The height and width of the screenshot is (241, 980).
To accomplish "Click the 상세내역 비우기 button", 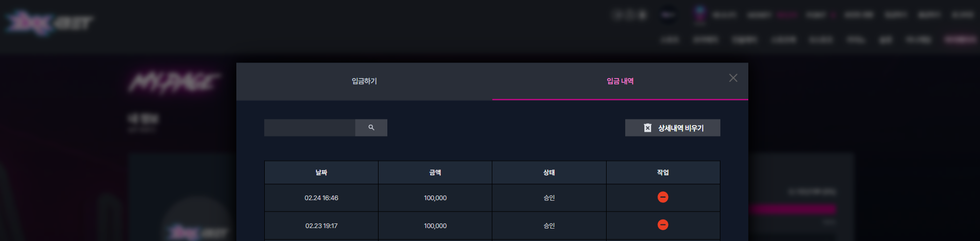I will (672, 128).
